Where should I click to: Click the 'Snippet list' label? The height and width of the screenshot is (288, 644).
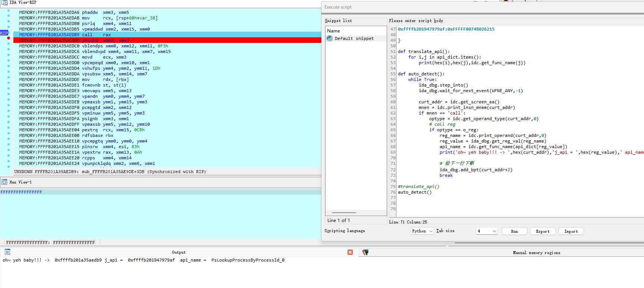[x=338, y=21]
